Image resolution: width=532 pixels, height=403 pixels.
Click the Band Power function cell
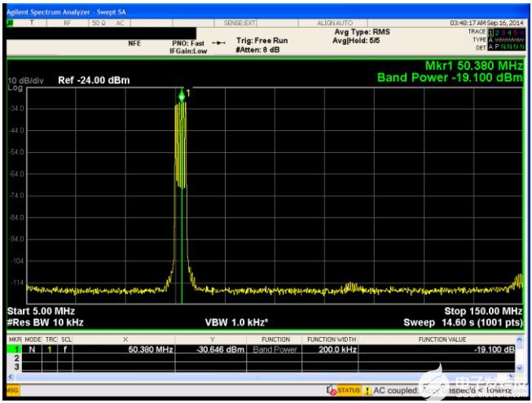(275, 349)
